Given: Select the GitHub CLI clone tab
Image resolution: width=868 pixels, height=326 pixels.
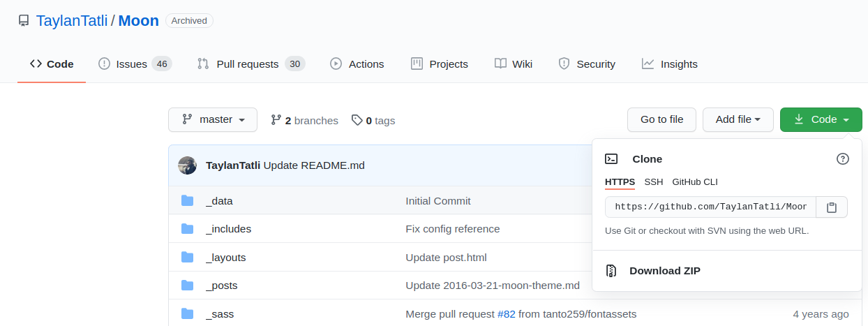Looking at the screenshot, I should pos(695,182).
